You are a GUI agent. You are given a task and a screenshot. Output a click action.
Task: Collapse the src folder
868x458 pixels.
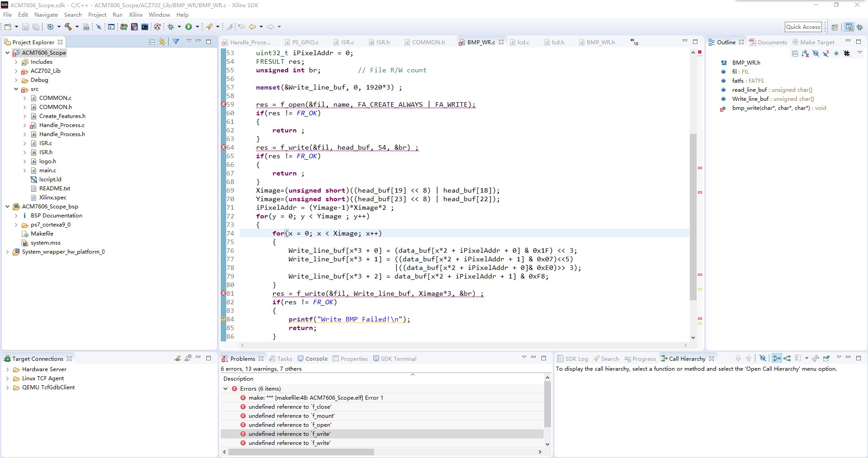click(x=16, y=89)
